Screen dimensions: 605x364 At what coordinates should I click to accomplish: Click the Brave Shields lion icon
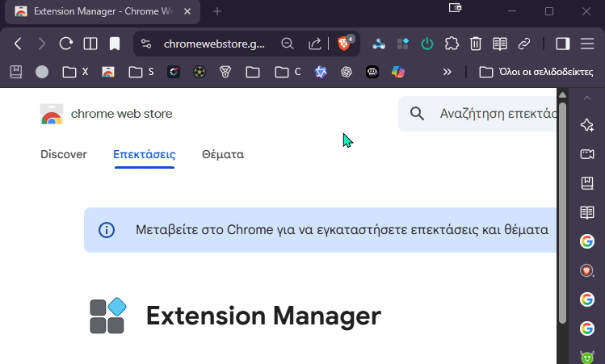[344, 44]
